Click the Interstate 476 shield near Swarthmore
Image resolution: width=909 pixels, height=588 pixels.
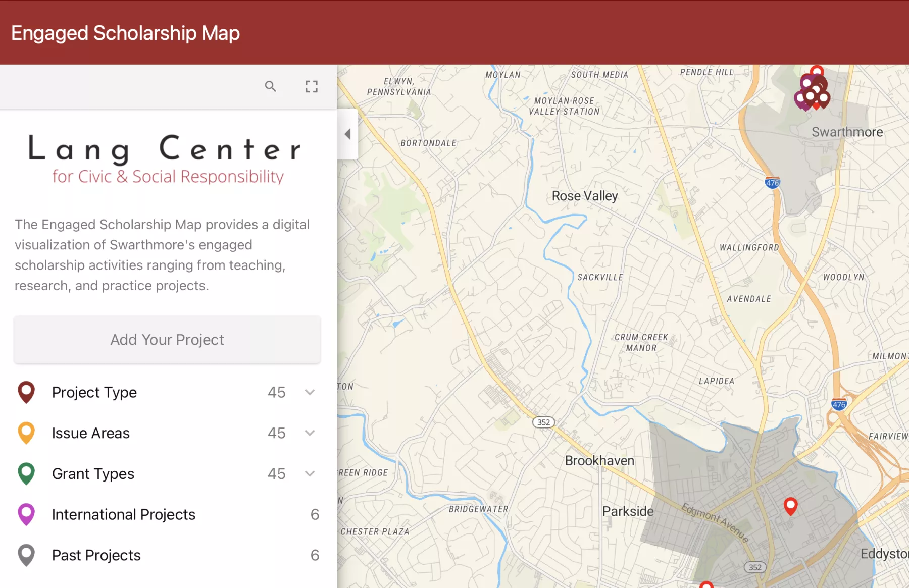(x=772, y=183)
